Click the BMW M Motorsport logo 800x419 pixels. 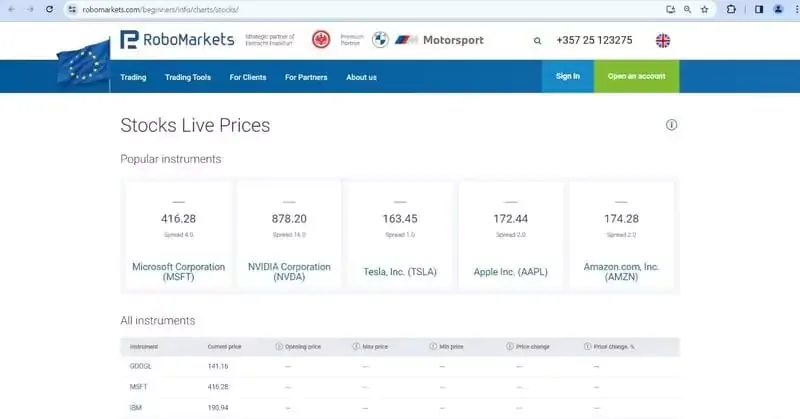[x=439, y=40]
